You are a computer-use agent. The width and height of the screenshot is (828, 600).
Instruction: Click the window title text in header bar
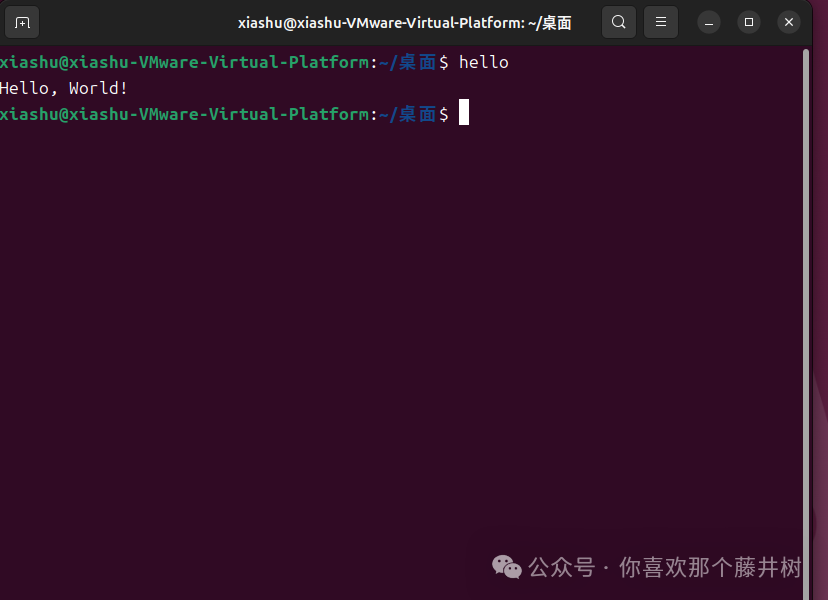point(404,23)
